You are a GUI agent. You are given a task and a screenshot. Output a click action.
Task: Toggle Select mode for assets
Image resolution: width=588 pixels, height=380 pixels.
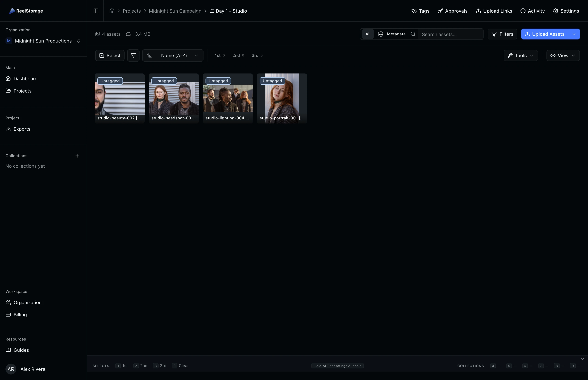click(110, 55)
